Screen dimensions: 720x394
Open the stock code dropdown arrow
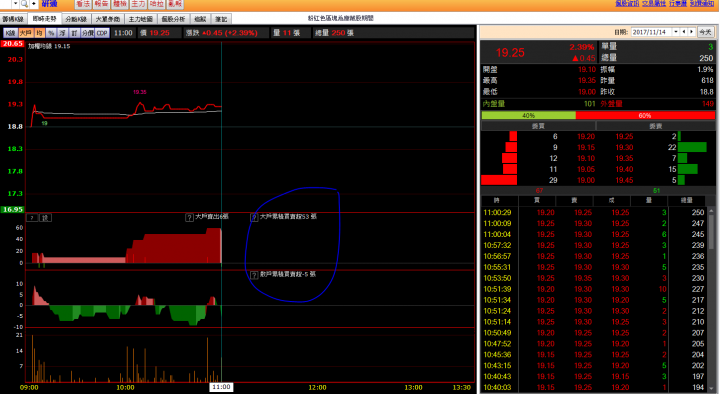[x=16, y=4]
